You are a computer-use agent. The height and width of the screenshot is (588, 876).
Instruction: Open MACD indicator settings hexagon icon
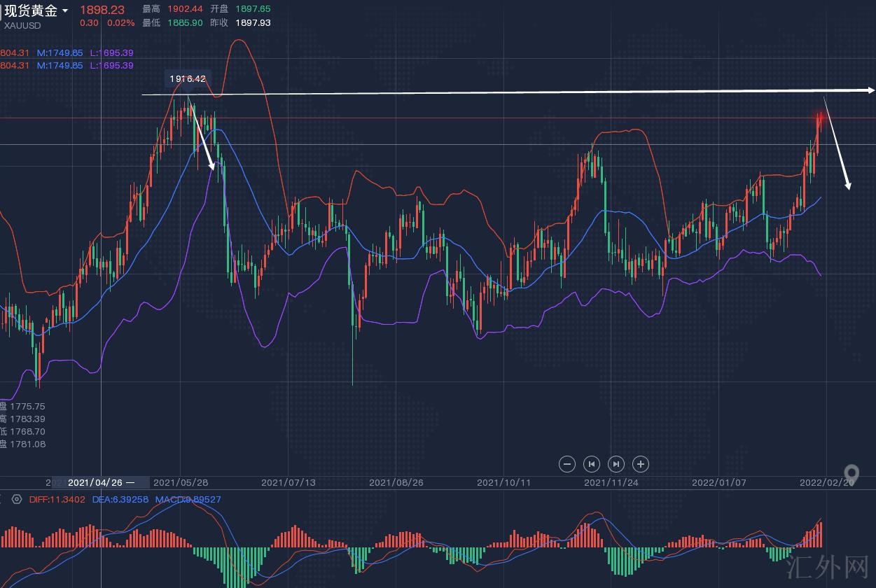click(17, 499)
